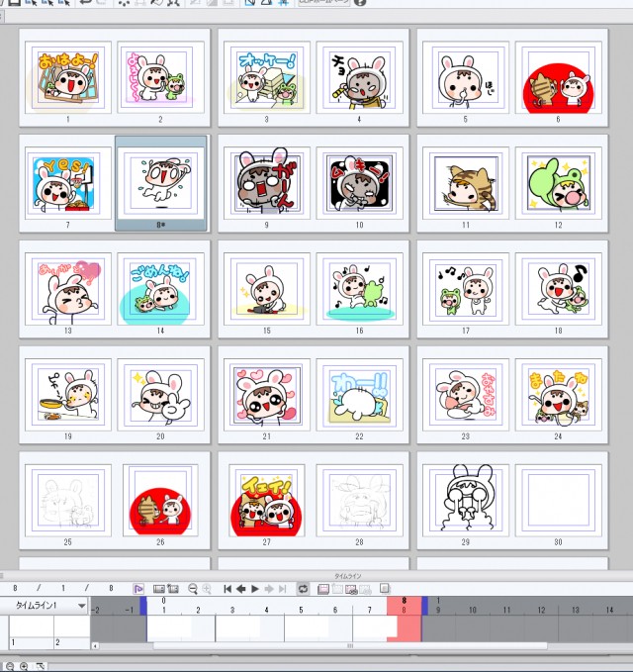Play the animation in the timeline
Image resolution: width=633 pixels, height=672 pixels.
point(255,589)
